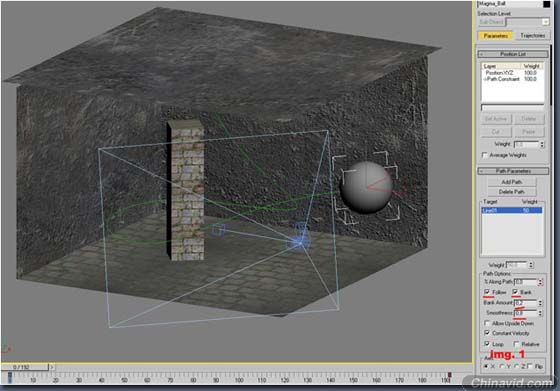This screenshot has width=560, height=391.
Task: Click the Delete Path button
Action: pyautogui.click(x=512, y=192)
